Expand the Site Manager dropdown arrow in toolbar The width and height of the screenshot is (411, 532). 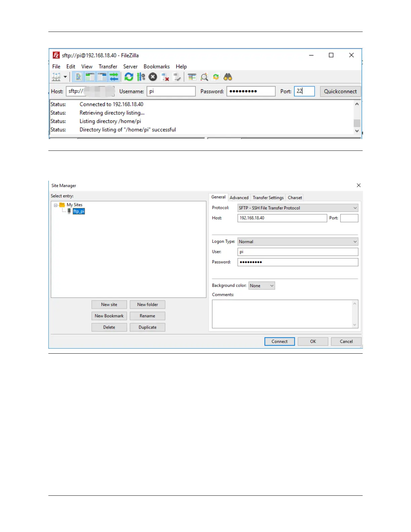[x=65, y=77]
